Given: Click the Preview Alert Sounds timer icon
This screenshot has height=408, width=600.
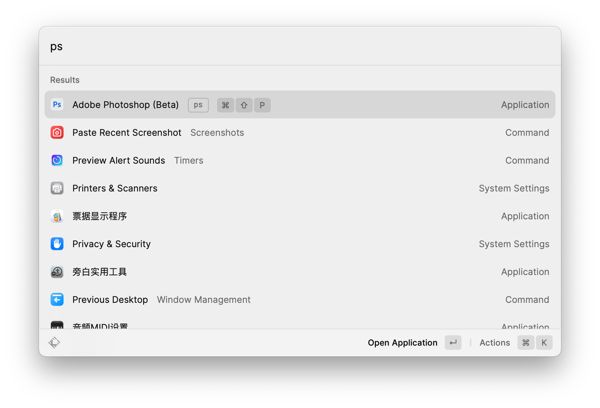Looking at the screenshot, I should pyautogui.click(x=57, y=160).
